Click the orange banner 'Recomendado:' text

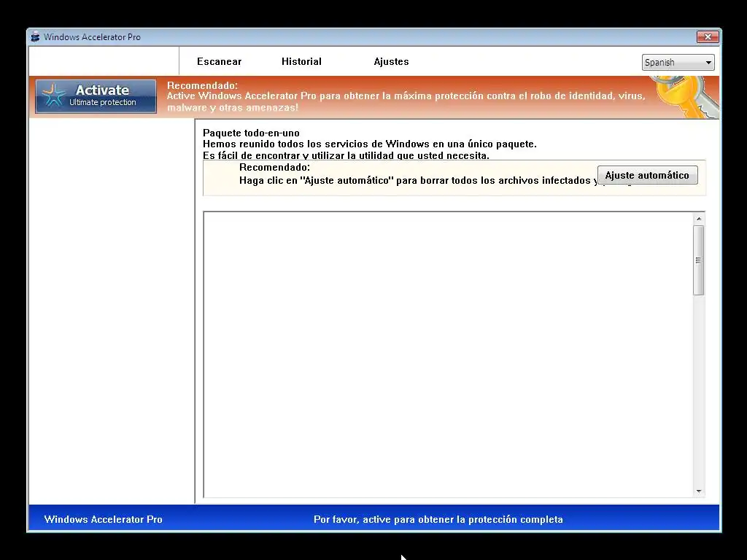pyautogui.click(x=202, y=85)
